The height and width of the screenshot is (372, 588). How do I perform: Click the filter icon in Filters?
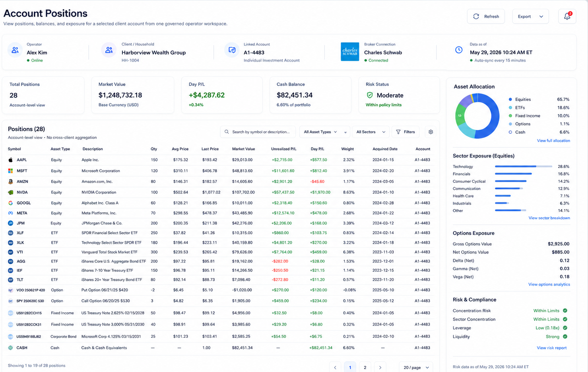(x=398, y=132)
